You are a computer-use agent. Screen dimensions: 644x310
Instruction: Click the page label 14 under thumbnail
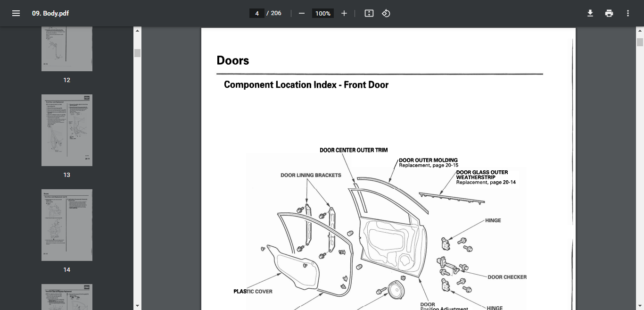pos(67,269)
